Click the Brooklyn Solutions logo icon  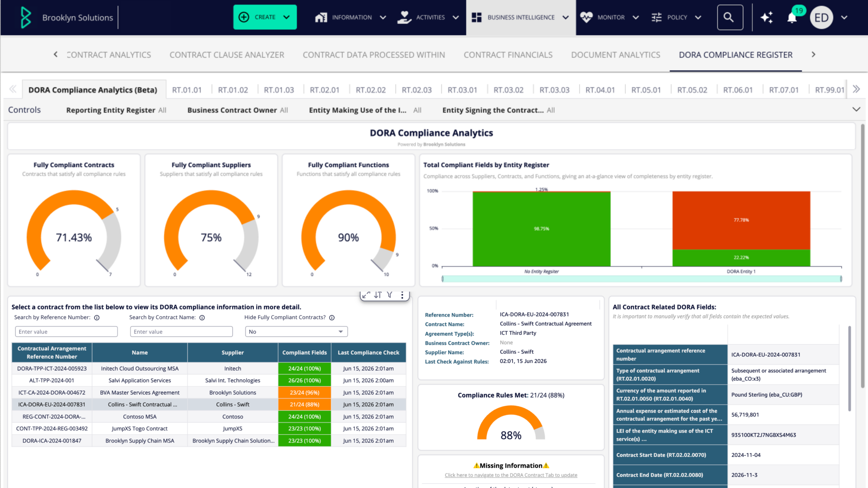[x=26, y=17]
